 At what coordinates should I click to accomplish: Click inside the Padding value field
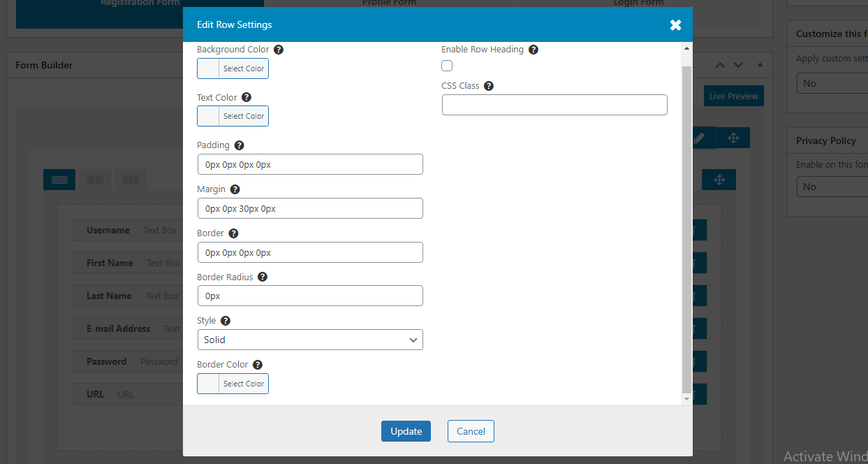(x=310, y=164)
